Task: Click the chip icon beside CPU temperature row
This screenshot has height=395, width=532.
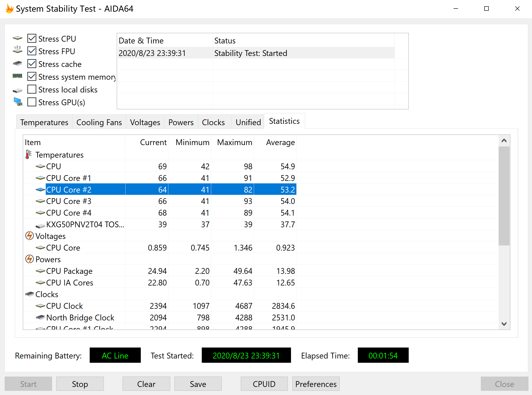Action: coord(40,166)
